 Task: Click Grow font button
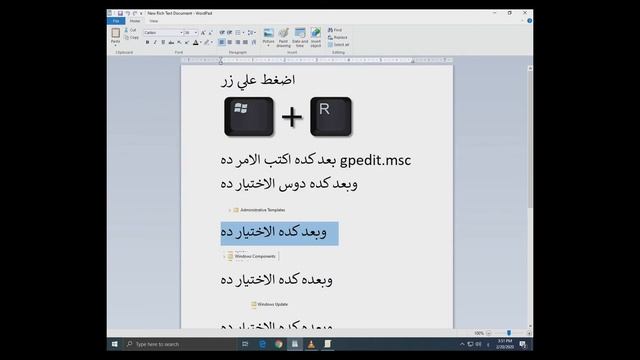coord(203,33)
